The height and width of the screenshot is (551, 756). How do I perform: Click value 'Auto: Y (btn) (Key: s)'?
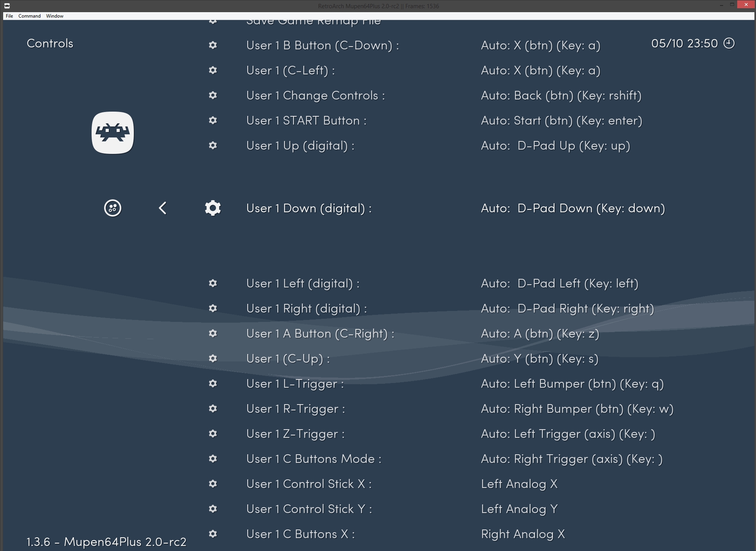pos(540,359)
